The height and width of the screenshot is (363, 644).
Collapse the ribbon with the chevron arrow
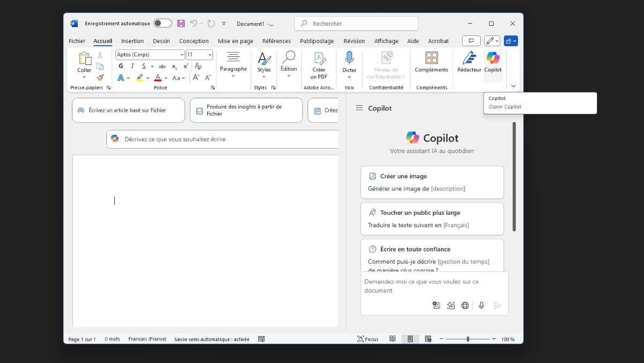(513, 86)
